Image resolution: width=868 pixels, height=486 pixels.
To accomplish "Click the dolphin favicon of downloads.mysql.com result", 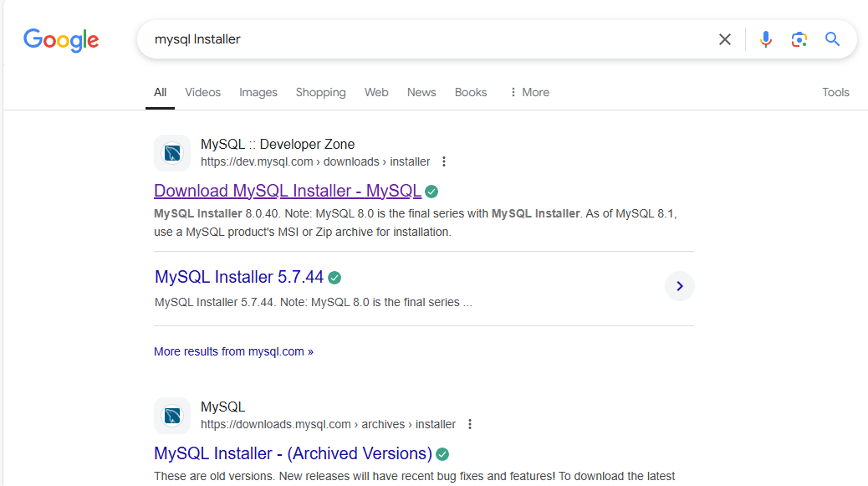I will [172, 416].
